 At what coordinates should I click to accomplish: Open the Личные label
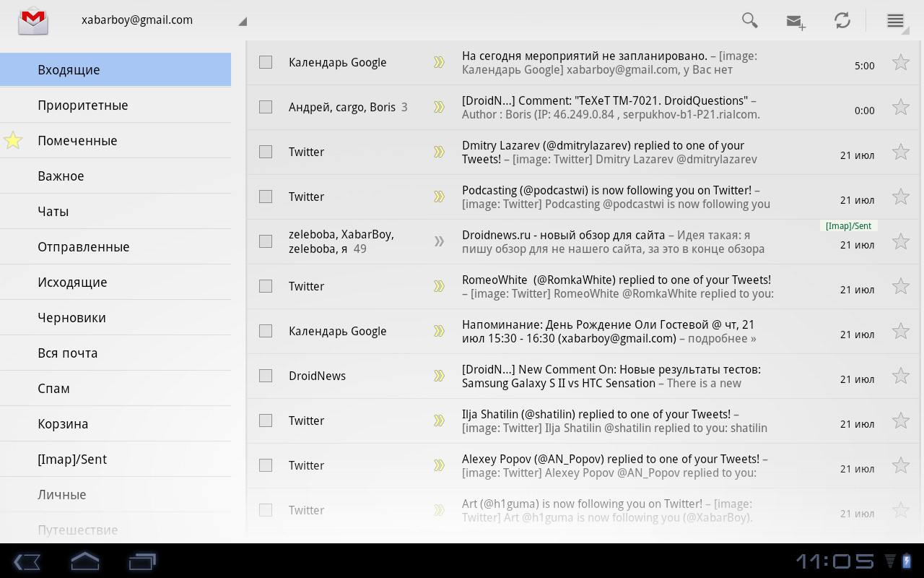(115, 495)
